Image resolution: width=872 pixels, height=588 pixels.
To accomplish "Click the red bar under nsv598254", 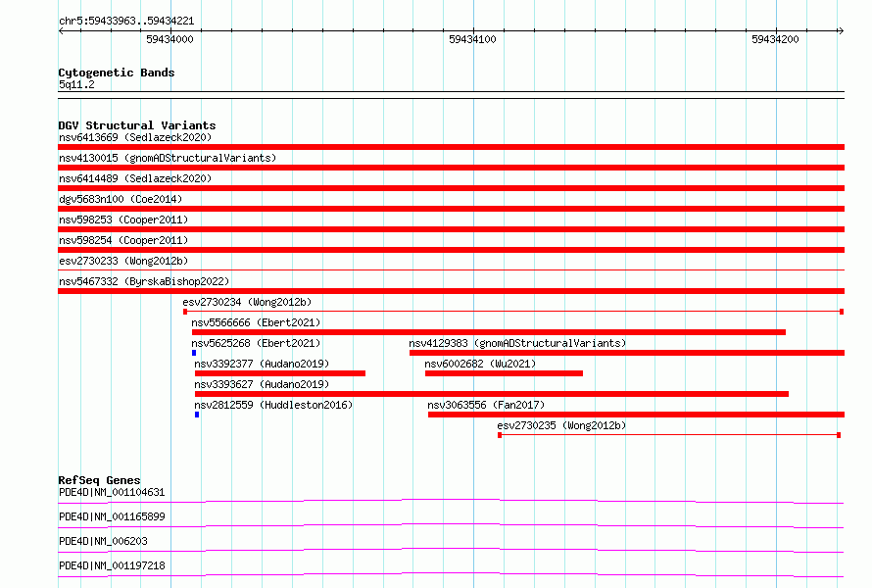I will [x=451, y=250].
